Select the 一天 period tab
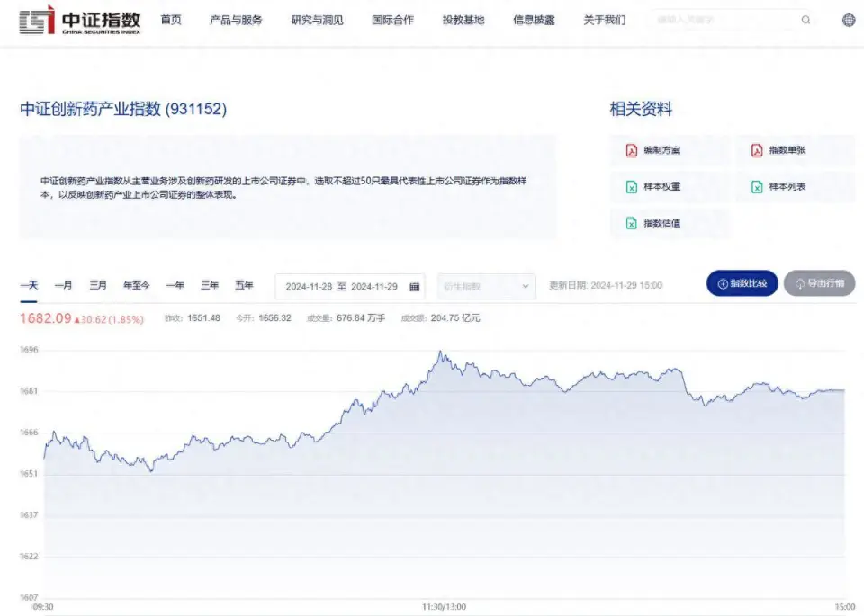Viewport: 864px width, 616px height. pos(29,285)
